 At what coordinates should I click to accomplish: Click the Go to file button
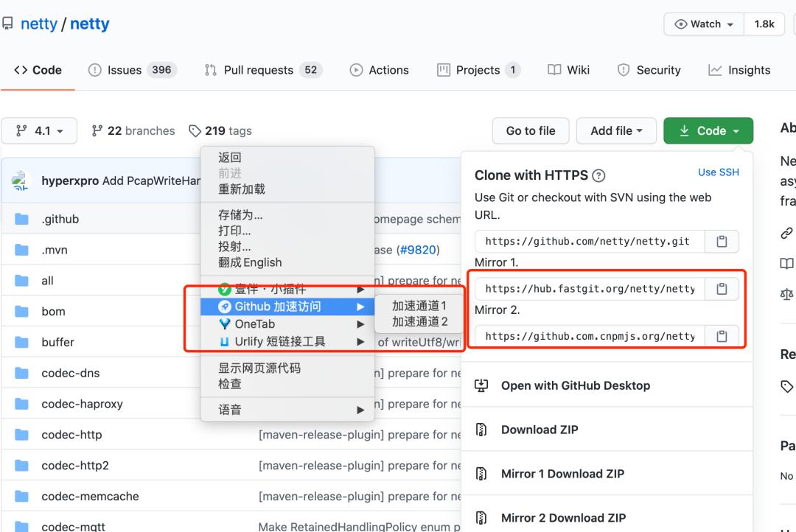[531, 130]
